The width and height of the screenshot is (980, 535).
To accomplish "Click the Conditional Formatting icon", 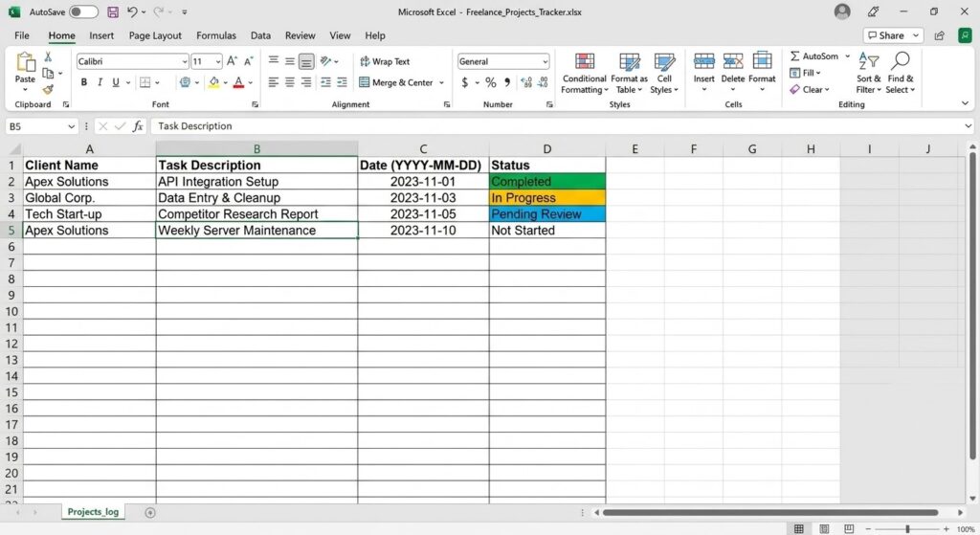I will coord(585,61).
